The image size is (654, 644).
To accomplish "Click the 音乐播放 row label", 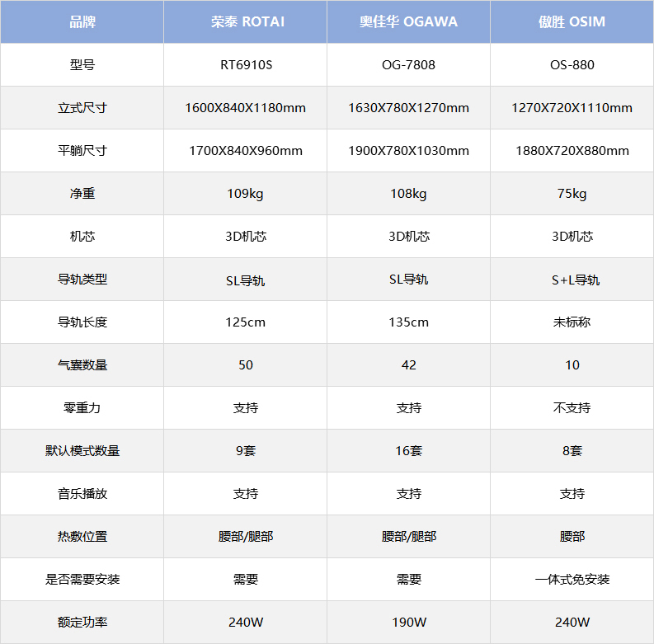I will click(82, 494).
